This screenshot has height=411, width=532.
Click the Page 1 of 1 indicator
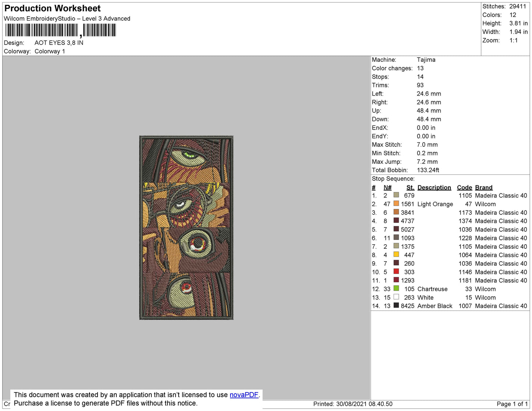pos(512,404)
